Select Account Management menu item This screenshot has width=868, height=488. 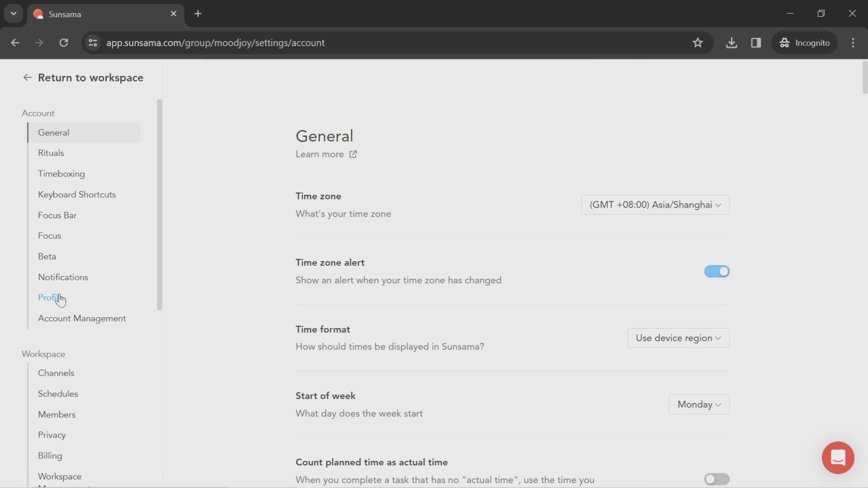pyautogui.click(x=82, y=318)
